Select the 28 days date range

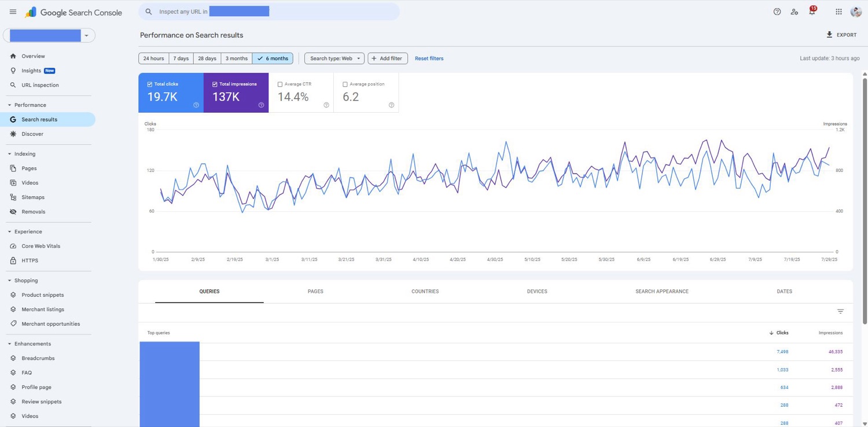(207, 58)
